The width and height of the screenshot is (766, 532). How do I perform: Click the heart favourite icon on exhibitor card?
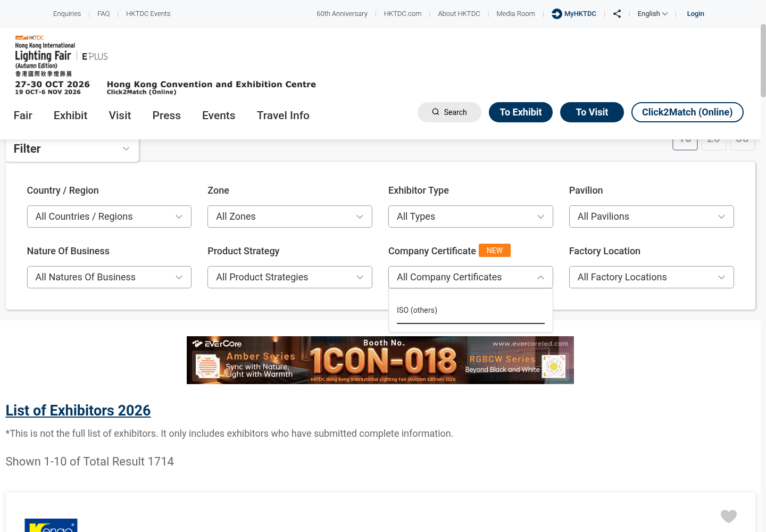[x=729, y=516]
